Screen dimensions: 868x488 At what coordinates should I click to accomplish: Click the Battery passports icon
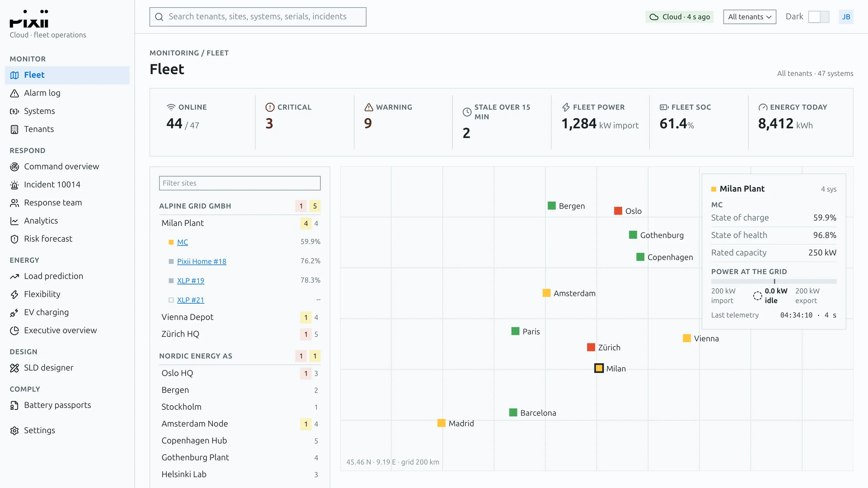click(14, 405)
